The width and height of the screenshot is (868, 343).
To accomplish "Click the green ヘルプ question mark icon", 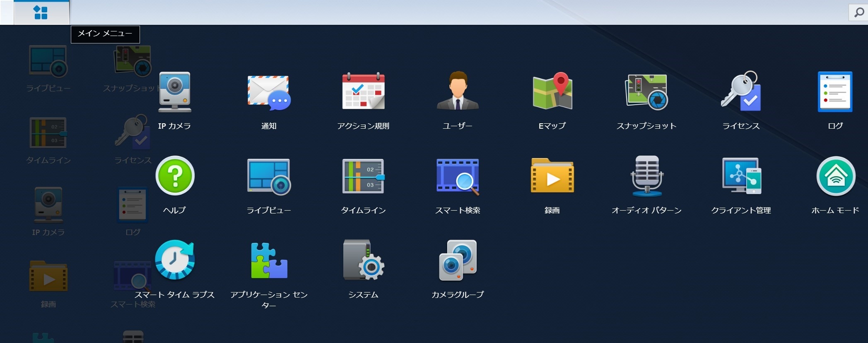I will (x=174, y=176).
